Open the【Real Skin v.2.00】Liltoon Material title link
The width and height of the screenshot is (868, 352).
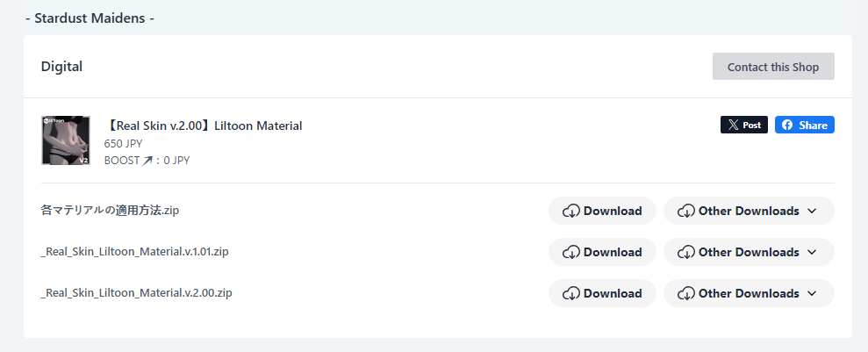pos(203,126)
